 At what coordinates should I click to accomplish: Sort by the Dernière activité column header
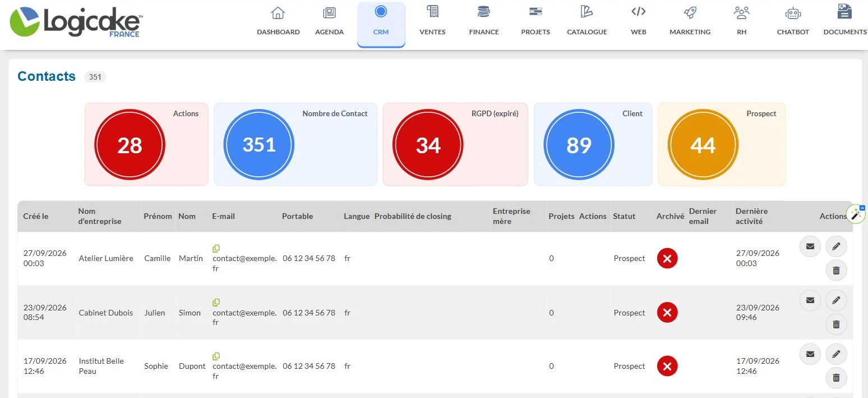[751, 216]
